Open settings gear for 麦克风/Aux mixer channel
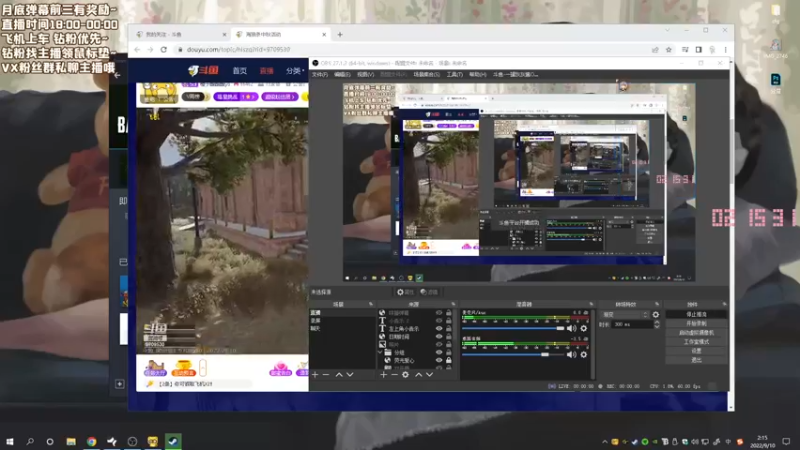Image resolution: width=800 pixels, height=450 pixels. click(584, 329)
